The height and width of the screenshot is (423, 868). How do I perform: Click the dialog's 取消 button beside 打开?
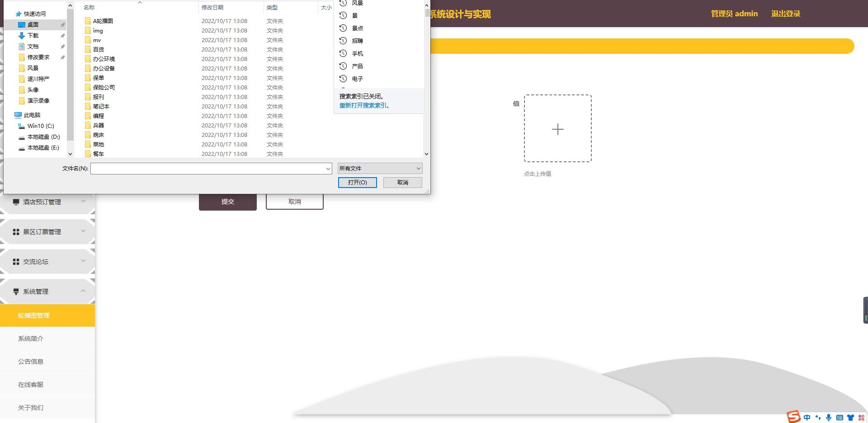click(x=402, y=182)
